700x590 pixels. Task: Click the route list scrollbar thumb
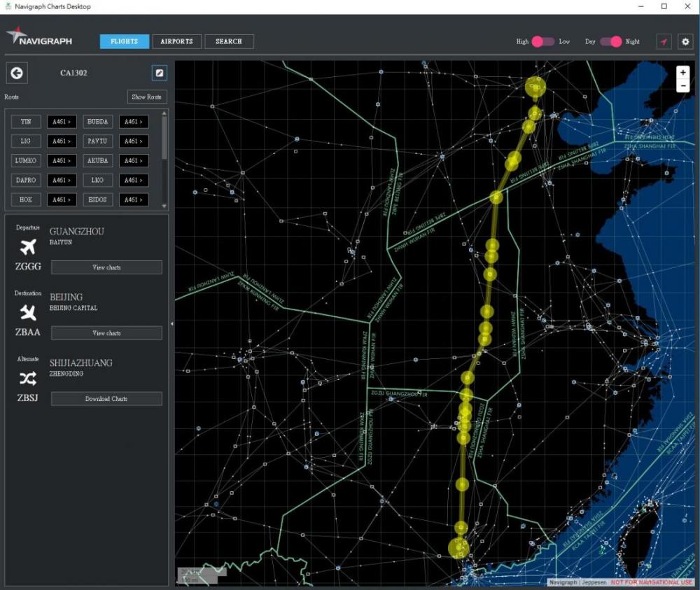click(164, 137)
